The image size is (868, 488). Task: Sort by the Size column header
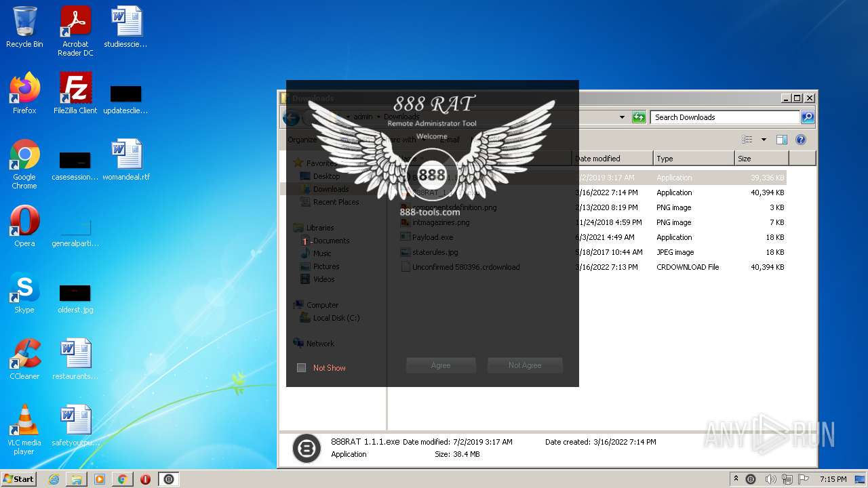point(762,159)
